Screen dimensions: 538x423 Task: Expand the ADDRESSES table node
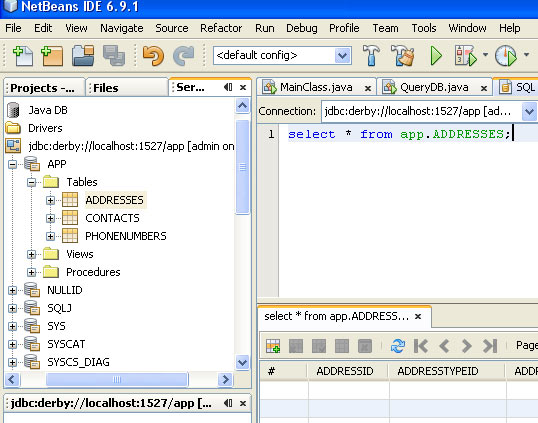coord(50,200)
